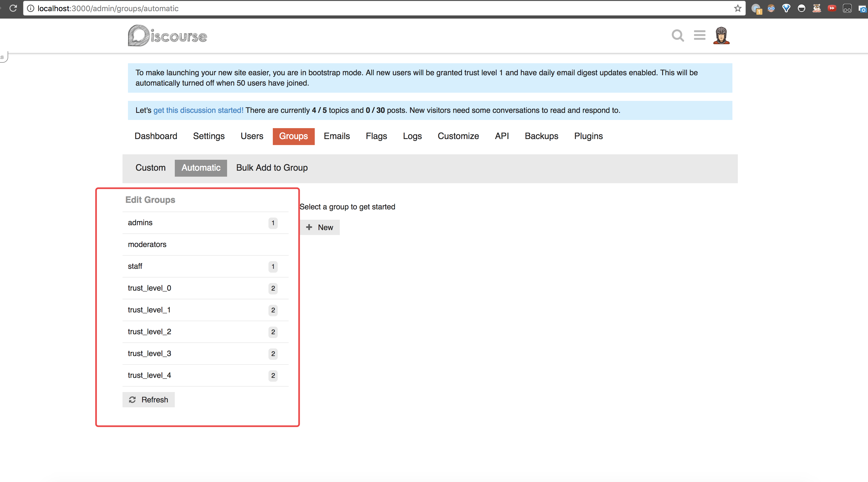Follow the 'get this discussion started!' link
Viewport: 868px width, 482px height.
coord(198,110)
